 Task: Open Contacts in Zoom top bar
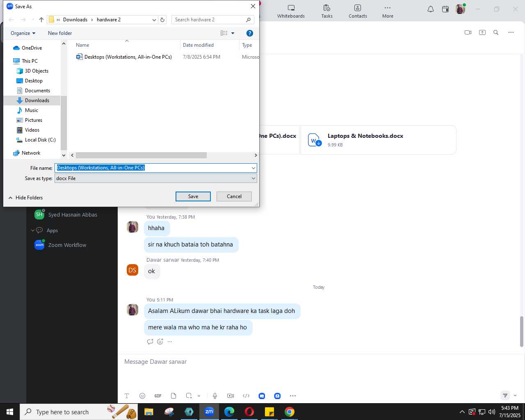[358, 11]
